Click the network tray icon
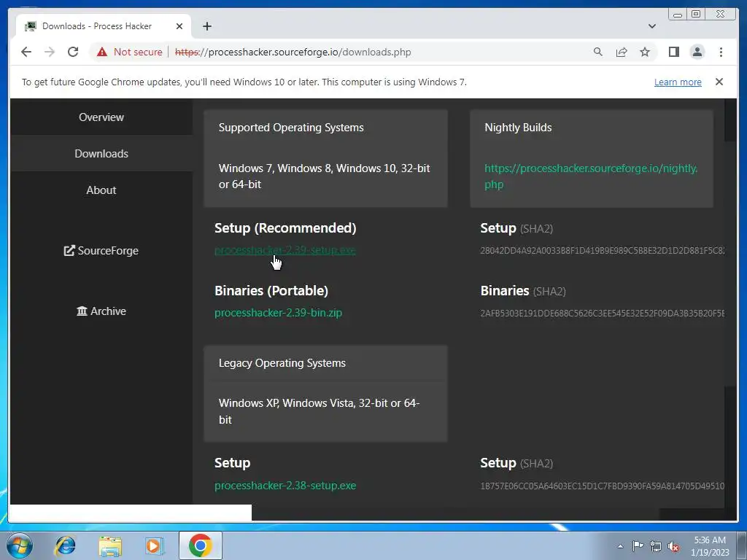The width and height of the screenshot is (747, 560). (656, 546)
